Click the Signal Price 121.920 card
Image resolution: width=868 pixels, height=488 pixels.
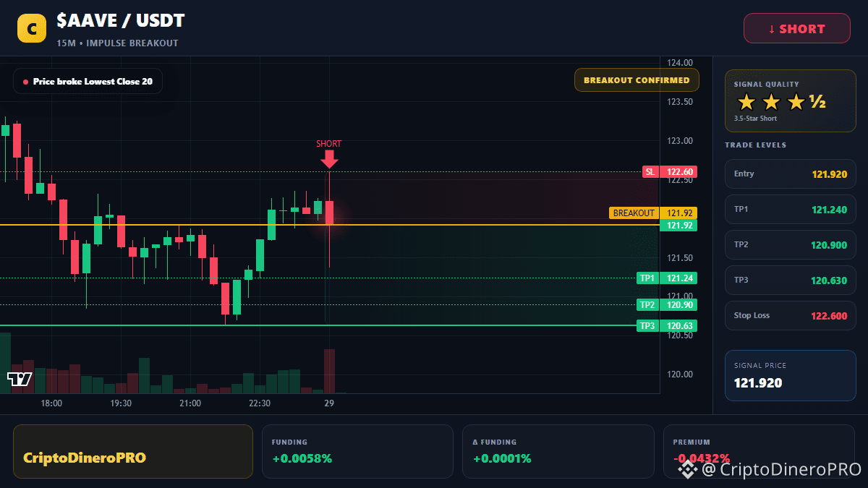click(790, 375)
